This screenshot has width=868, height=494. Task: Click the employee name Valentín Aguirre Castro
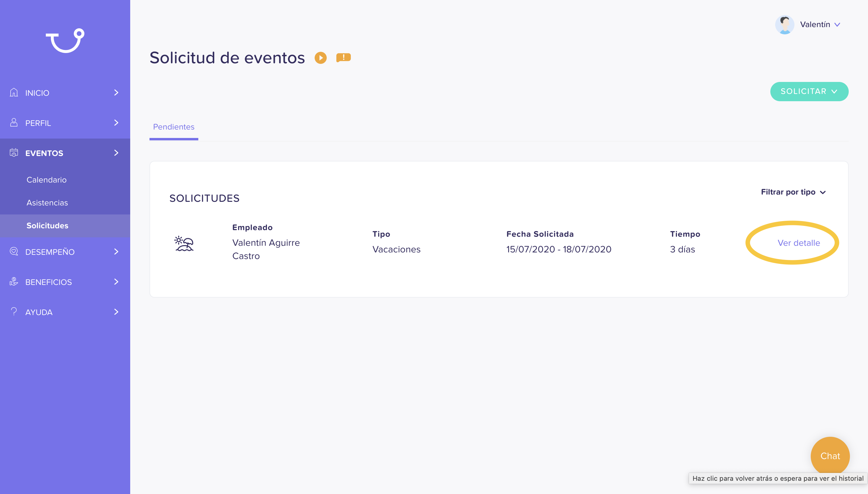pyautogui.click(x=266, y=249)
